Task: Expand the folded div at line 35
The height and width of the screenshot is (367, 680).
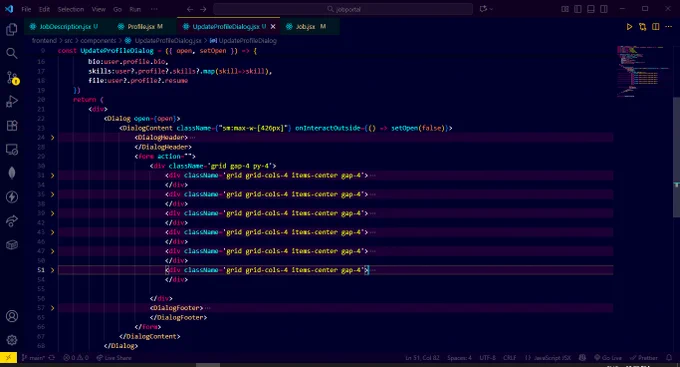Action: tap(52, 194)
